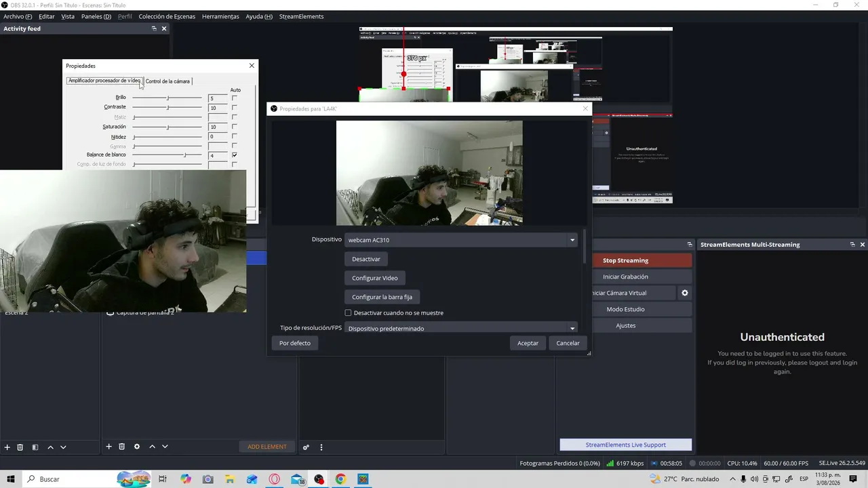Open the Colección de Escenas menu
Image resolution: width=868 pixels, height=488 pixels.
[x=167, y=16]
